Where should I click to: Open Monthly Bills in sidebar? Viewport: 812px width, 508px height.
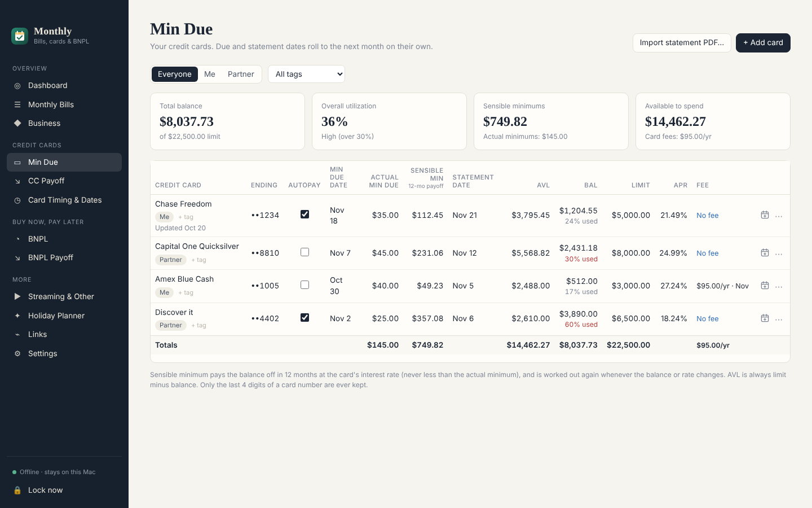click(64, 104)
